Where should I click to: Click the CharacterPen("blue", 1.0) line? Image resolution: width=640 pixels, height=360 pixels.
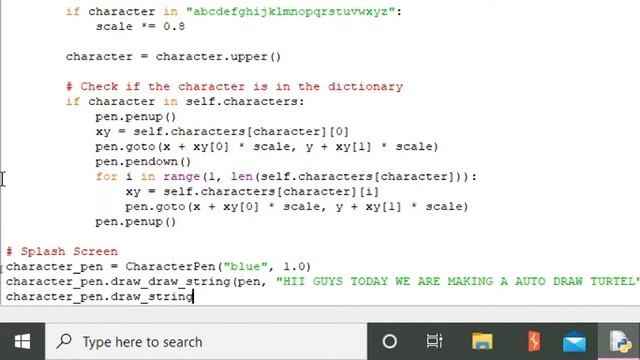158,267
